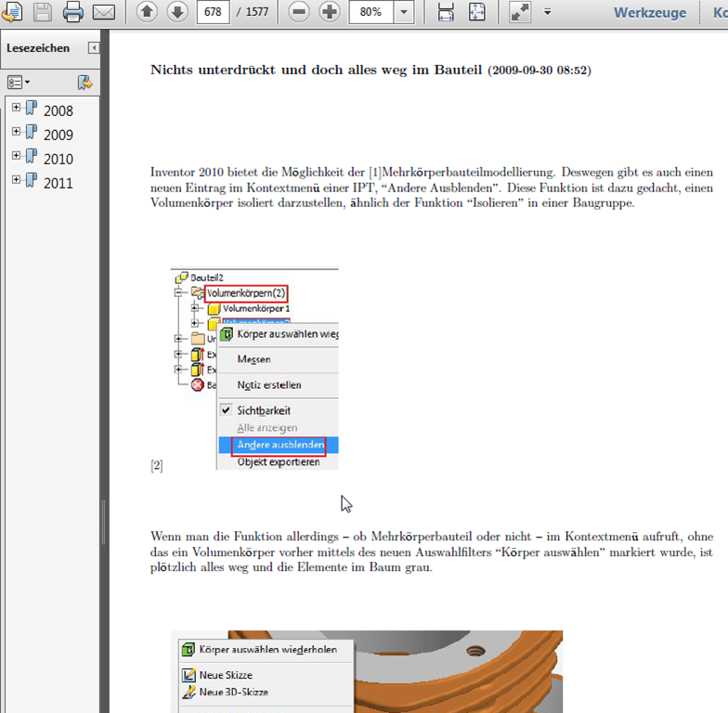Zoom out with the minus button

[x=299, y=11]
